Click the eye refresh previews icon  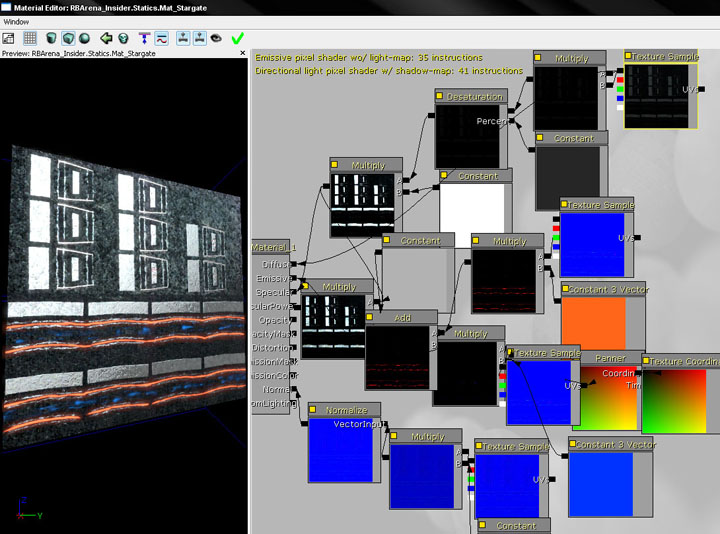(x=216, y=38)
